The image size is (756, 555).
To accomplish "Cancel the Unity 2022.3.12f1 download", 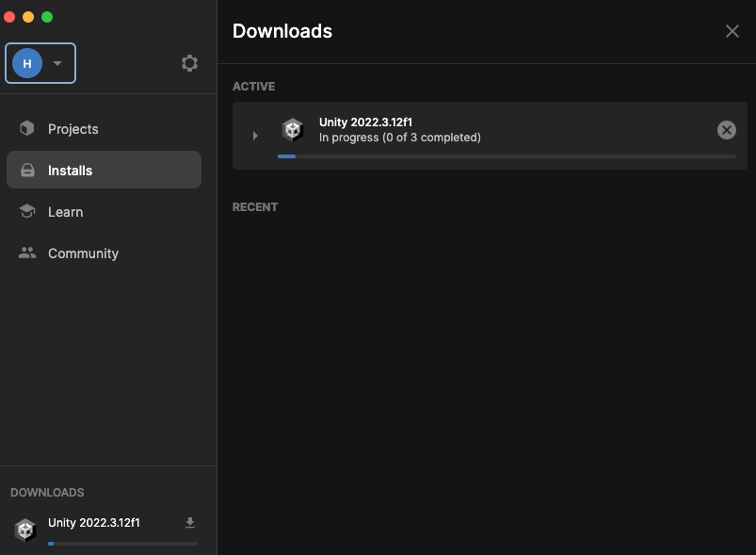I will tap(726, 130).
